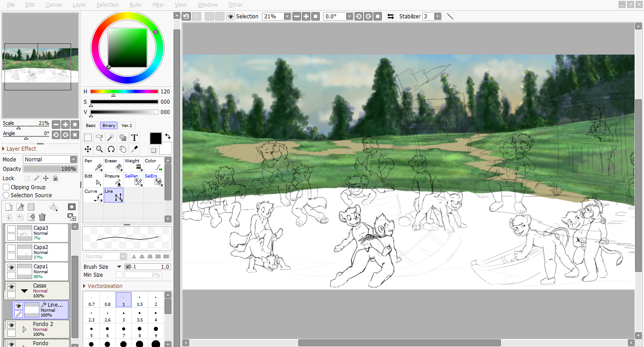Delete layer using the trash icon
Viewport: 644px width, 347px height.
42,217
